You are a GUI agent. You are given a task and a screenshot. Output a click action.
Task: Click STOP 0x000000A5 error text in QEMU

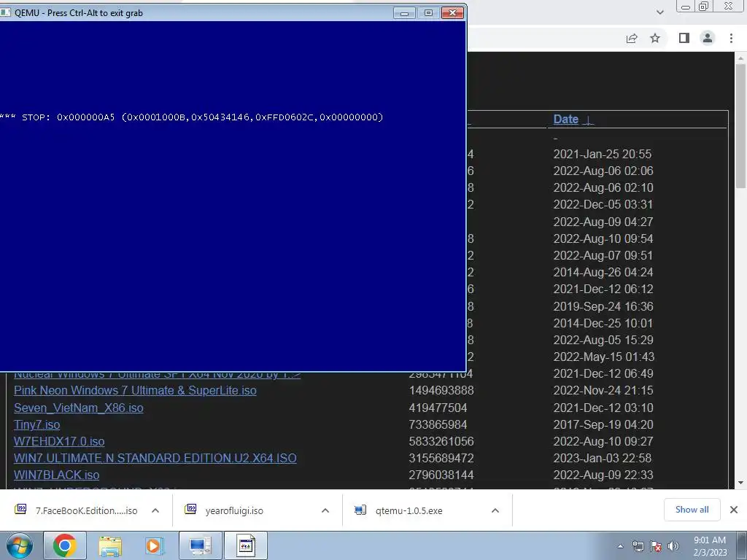click(192, 117)
